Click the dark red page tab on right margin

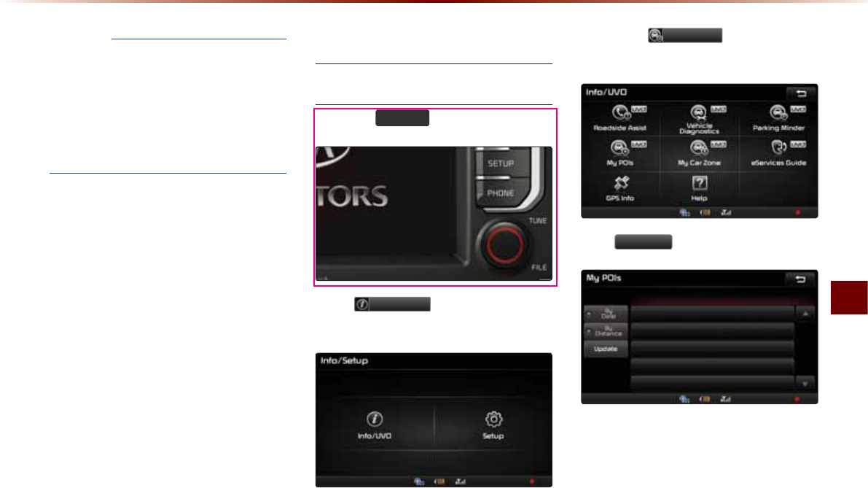(x=849, y=298)
